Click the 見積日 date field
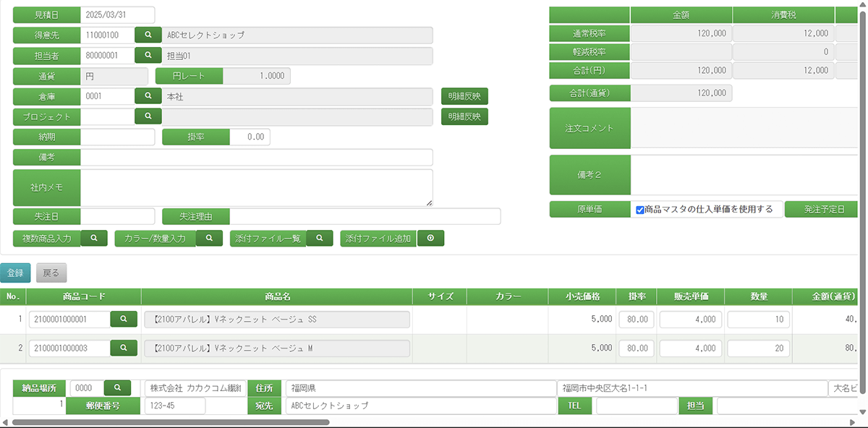This screenshot has height=428, width=868. 117,14
